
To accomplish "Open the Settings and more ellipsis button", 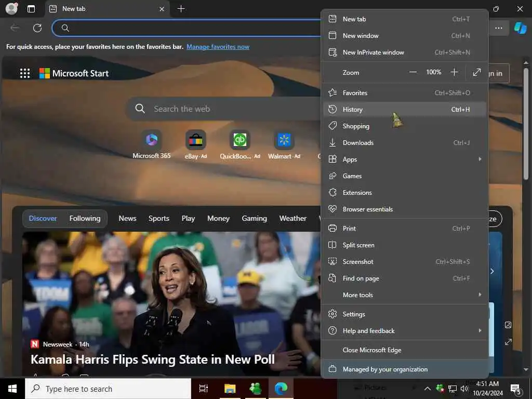I will point(498,28).
